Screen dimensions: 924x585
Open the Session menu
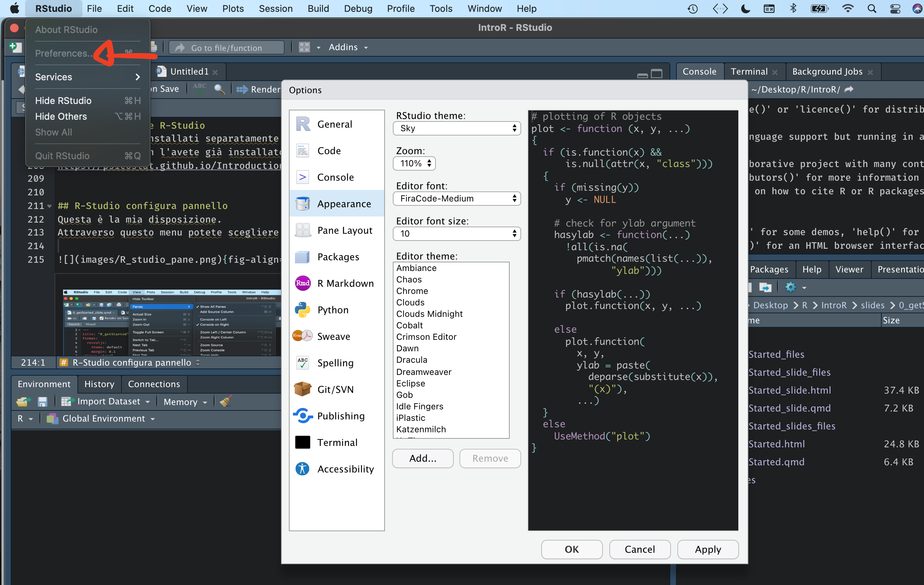tap(275, 9)
